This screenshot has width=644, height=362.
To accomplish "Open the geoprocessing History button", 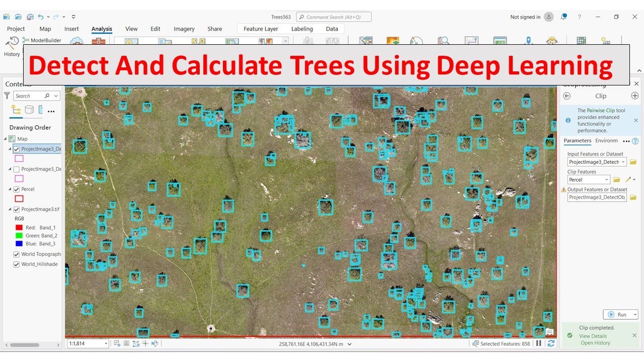I will (12, 47).
